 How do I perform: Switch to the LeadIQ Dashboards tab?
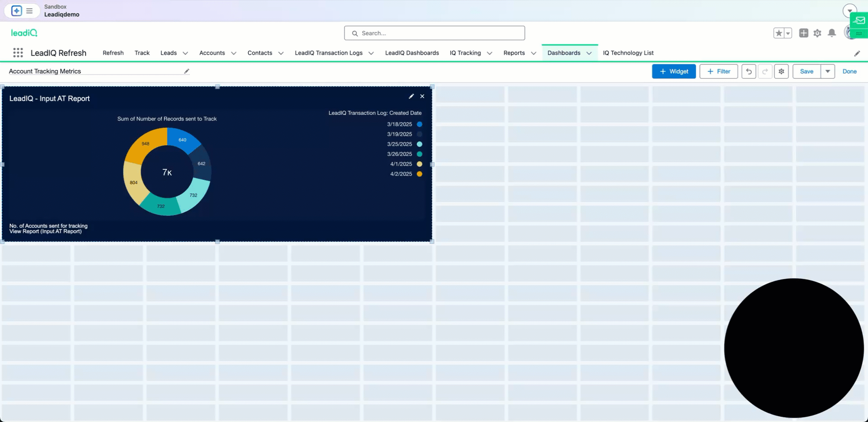pos(412,53)
